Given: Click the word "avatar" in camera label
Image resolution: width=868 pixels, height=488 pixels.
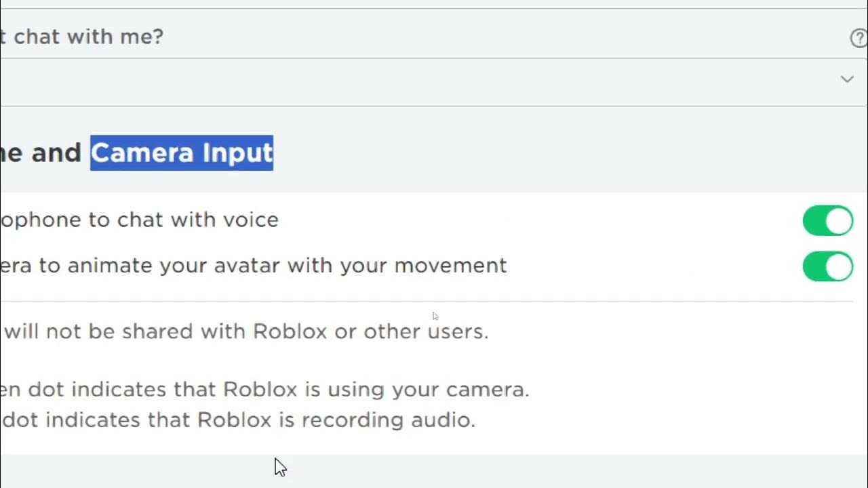Looking at the screenshot, I should click(248, 265).
